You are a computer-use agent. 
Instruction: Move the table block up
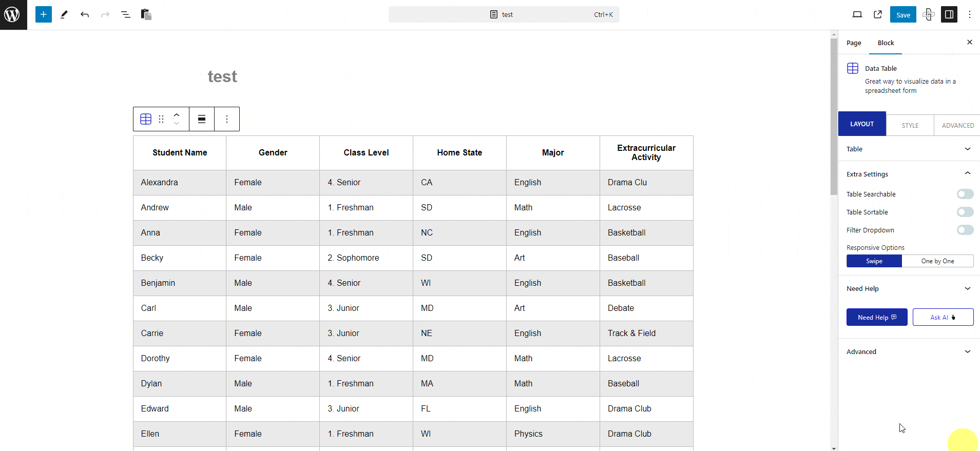[177, 115]
